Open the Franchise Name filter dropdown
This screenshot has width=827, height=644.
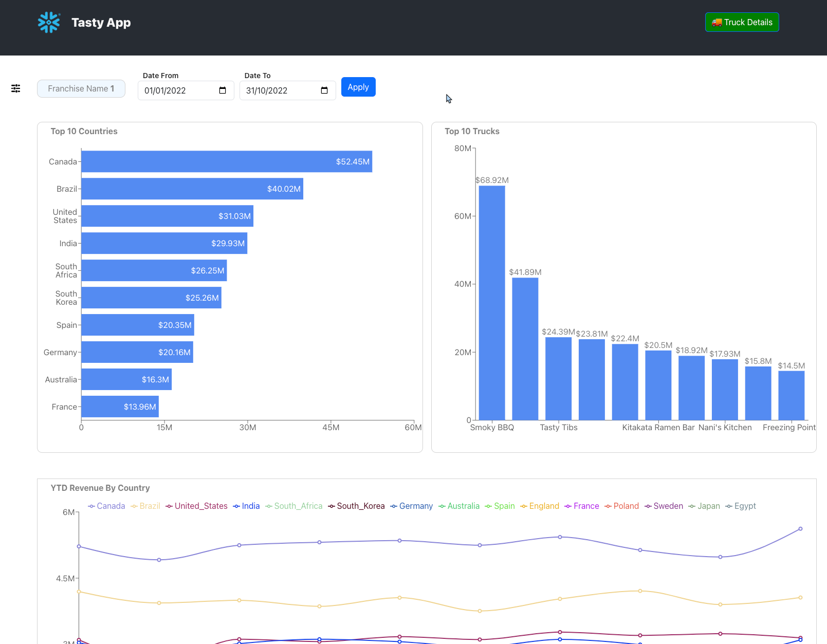coord(81,88)
